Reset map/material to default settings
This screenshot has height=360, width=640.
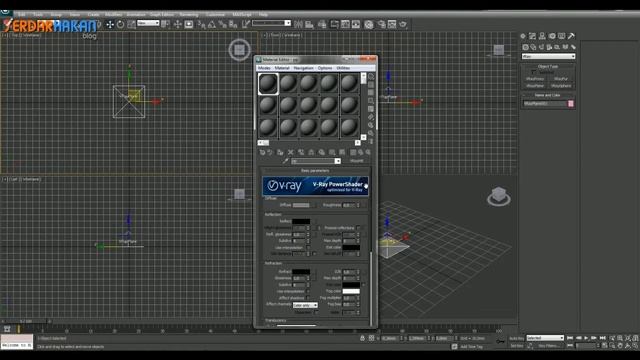click(291, 152)
